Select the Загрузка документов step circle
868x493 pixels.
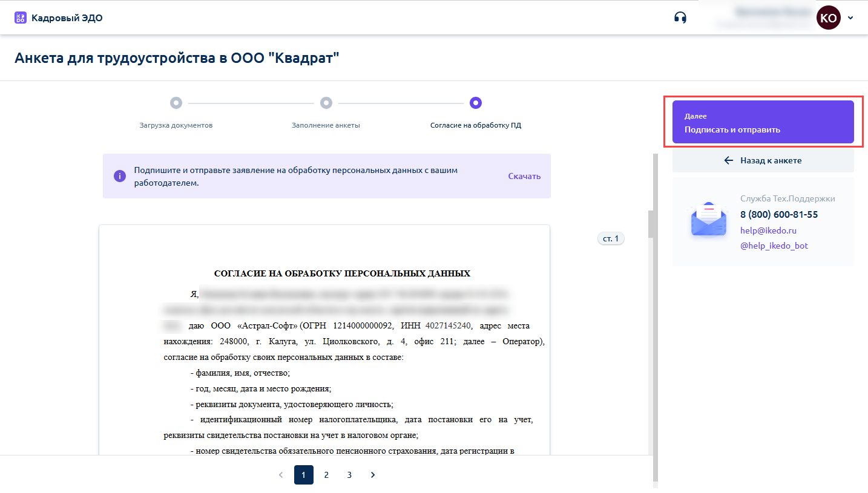click(x=176, y=103)
